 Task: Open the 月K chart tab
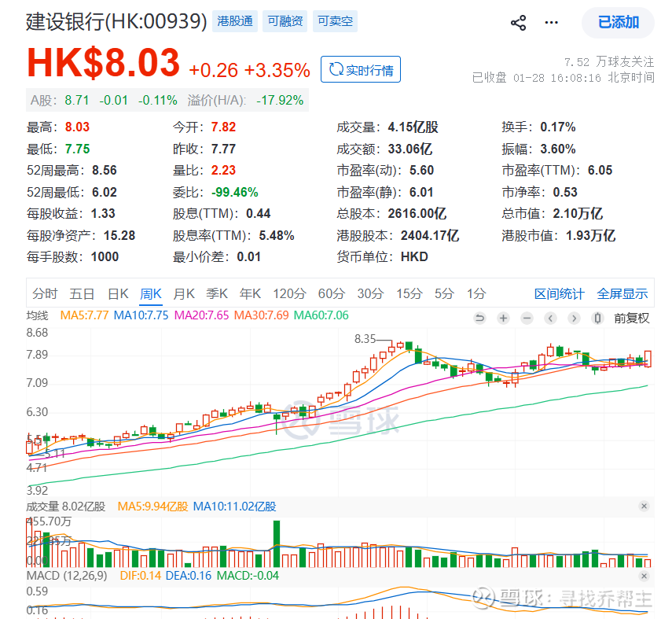pos(184,294)
